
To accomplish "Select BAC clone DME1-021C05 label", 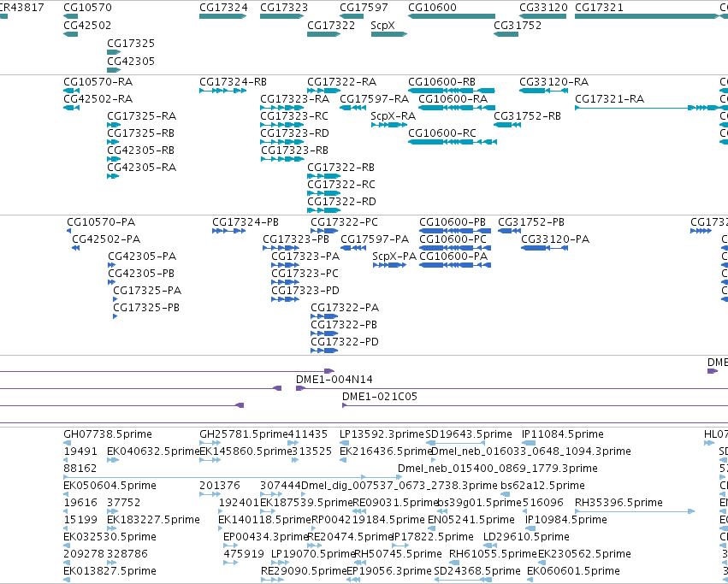I will pos(380,397).
